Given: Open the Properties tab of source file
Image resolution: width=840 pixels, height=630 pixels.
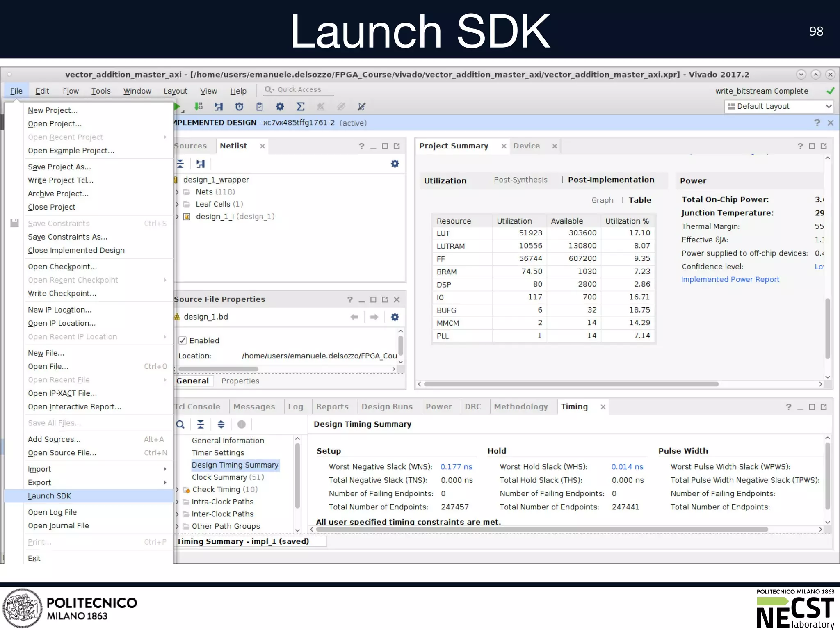Looking at the screenshot, I should [x=240, y=381].
